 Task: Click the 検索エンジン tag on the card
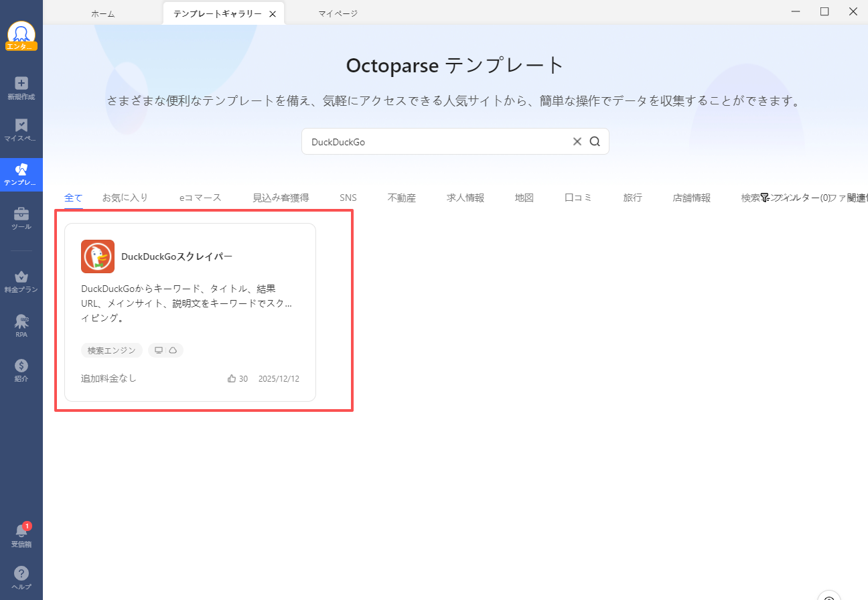pos(111,350)
